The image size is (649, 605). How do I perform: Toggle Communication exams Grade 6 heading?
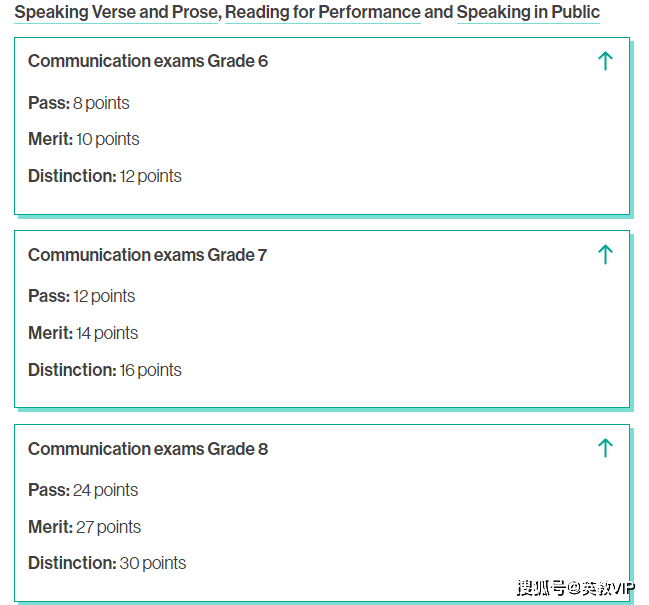click(x=148, y=61)
